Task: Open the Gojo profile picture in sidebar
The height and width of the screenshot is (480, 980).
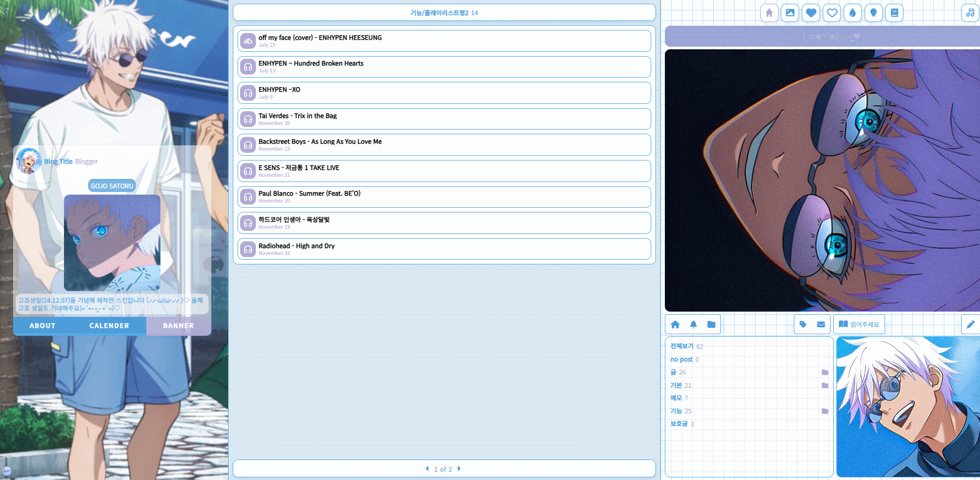Action: click(x=112, y=243)
